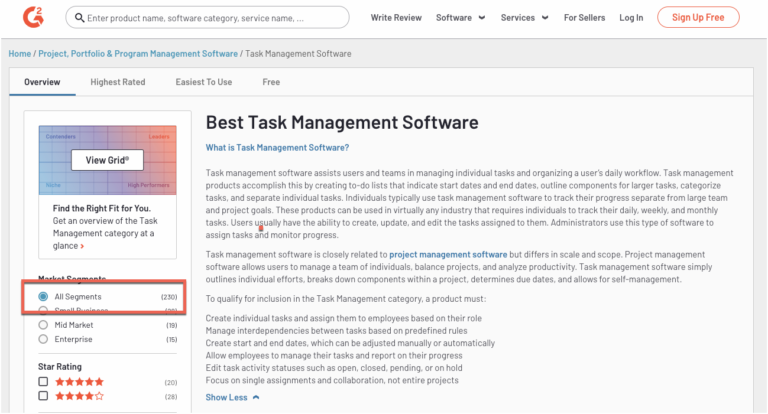Go to the For Sellers page
This screenshot has width=768, height=414.
(x=584, y=18)
